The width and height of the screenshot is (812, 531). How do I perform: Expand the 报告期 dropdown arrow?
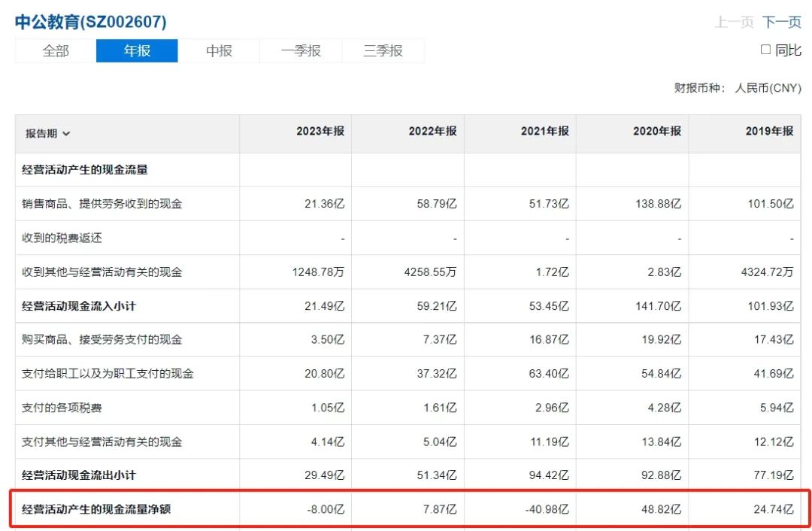(x=66, y=134)
